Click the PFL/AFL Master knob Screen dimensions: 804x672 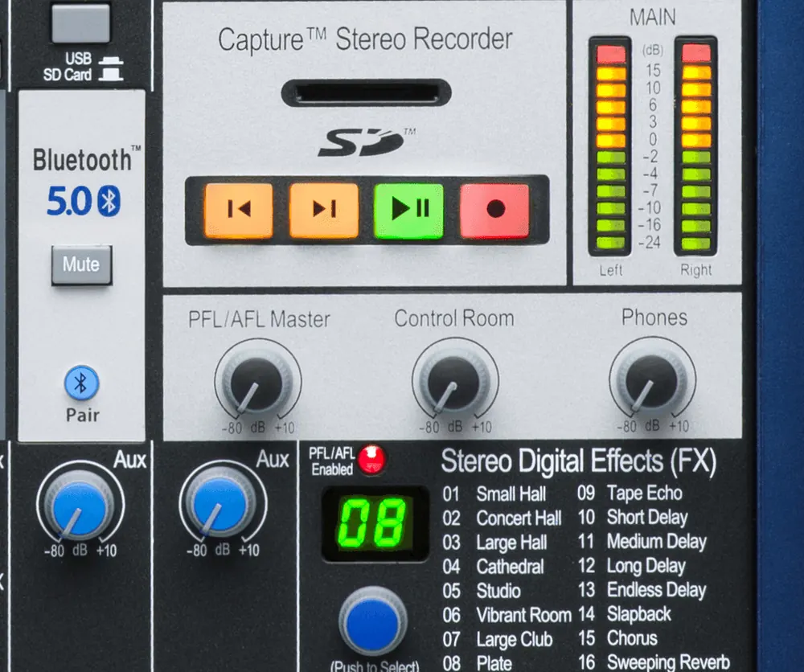tap(256, 383)
